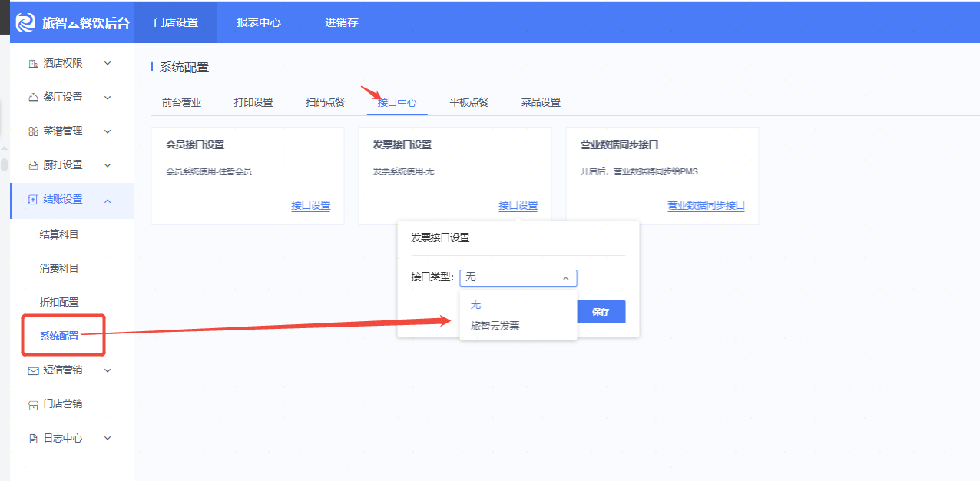
Task: Open 折扣配置 in the sidebar
Action: tap(59, 302)
